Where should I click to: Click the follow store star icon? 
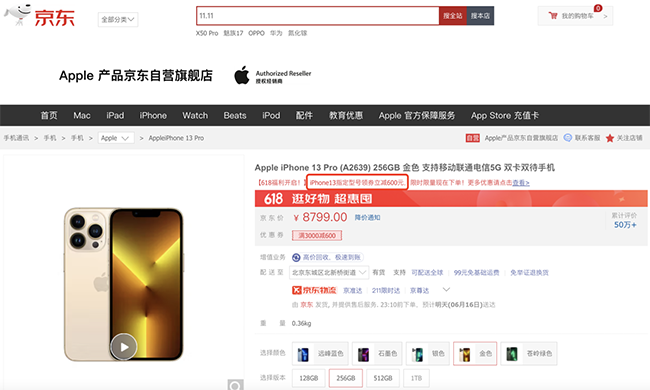[609, 138]
